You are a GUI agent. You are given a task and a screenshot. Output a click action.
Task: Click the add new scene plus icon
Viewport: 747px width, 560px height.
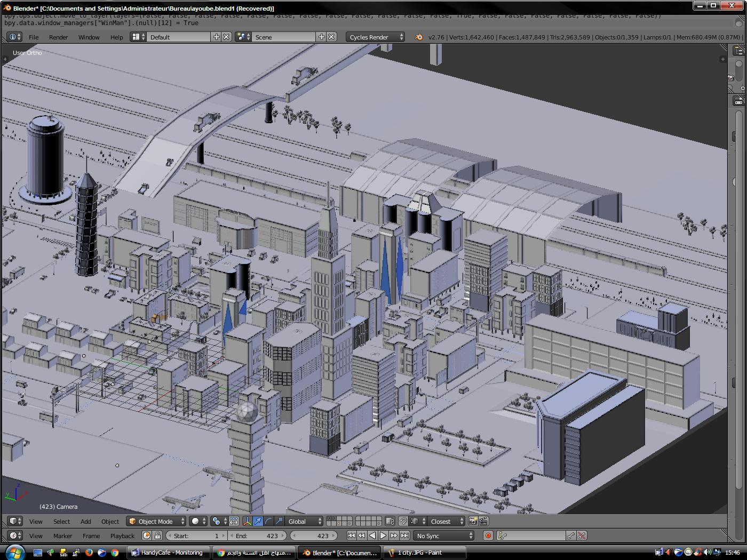[x=322, y=37]
